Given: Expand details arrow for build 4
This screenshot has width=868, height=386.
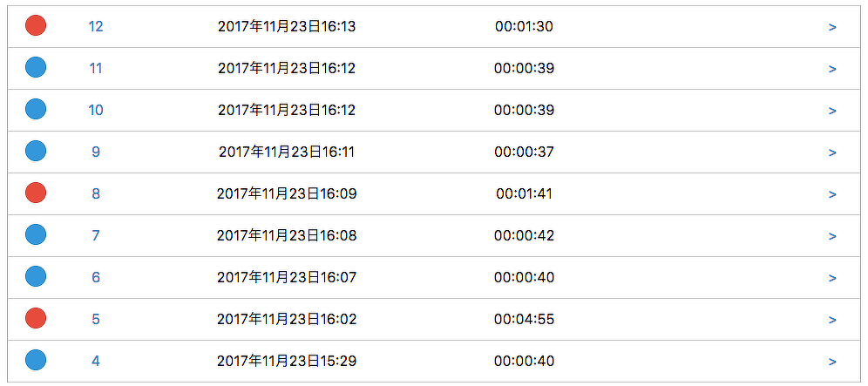Looking at the screenshot, I should [832, 362].
